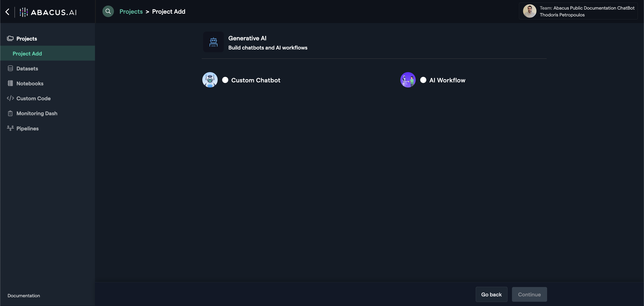Click the AI Workflow illustration icon
Image resolution: width=644 pixels, height=306 pixels.
[x=408, y=80]
